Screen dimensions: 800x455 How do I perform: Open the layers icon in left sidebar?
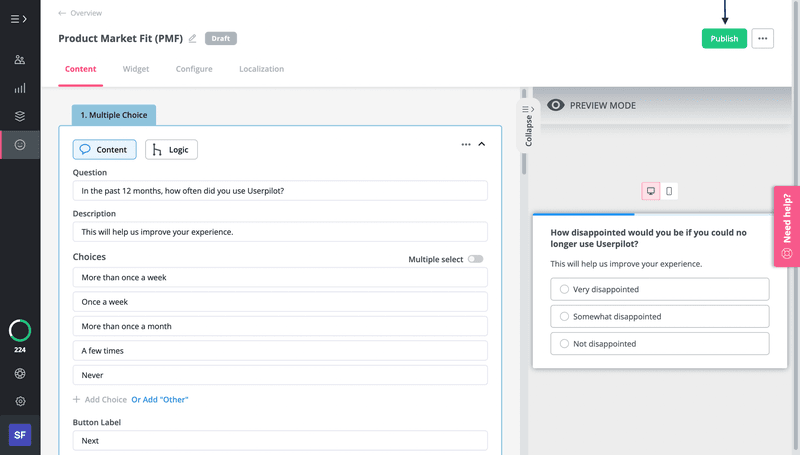[x=20, y=116]
